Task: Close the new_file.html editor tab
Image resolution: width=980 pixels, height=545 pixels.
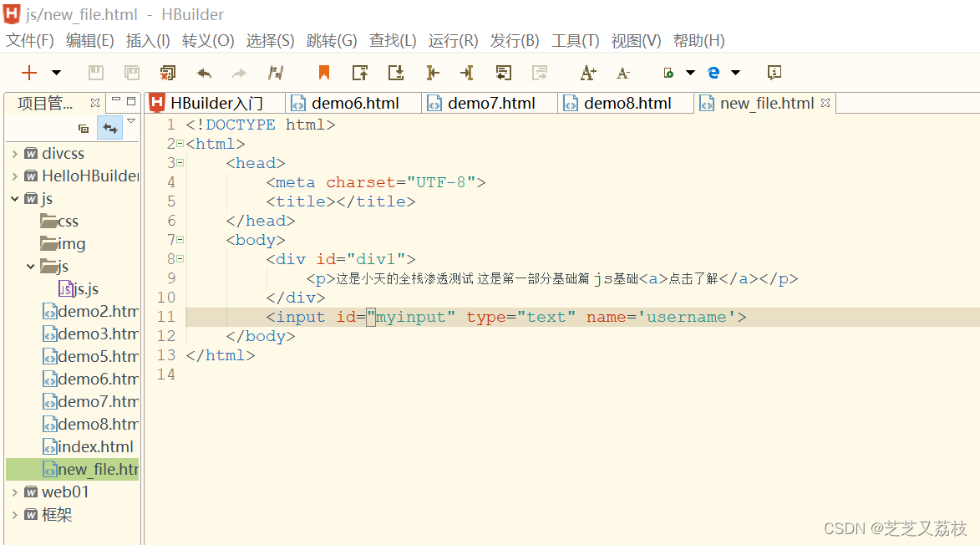Action: tap(825, 103)
